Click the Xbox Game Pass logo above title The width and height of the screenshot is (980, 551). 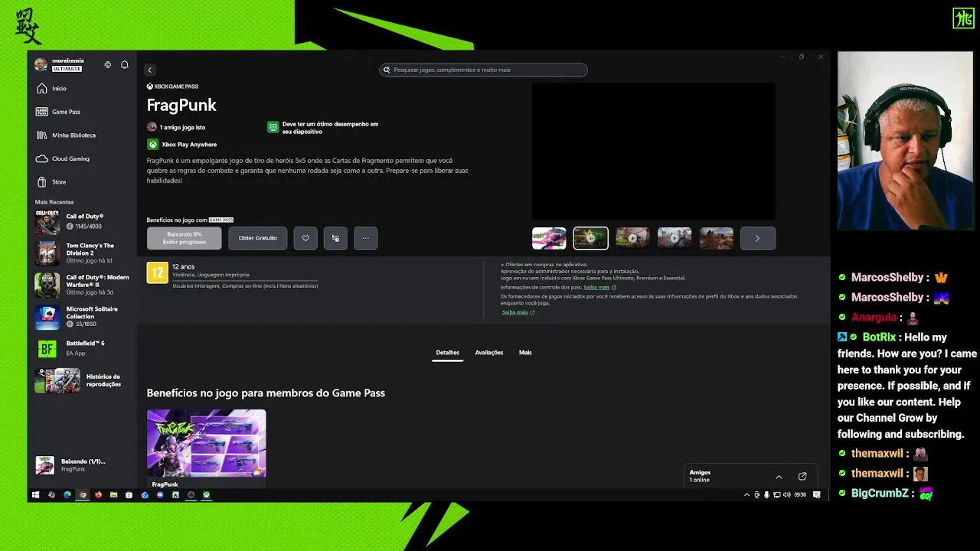172,86
